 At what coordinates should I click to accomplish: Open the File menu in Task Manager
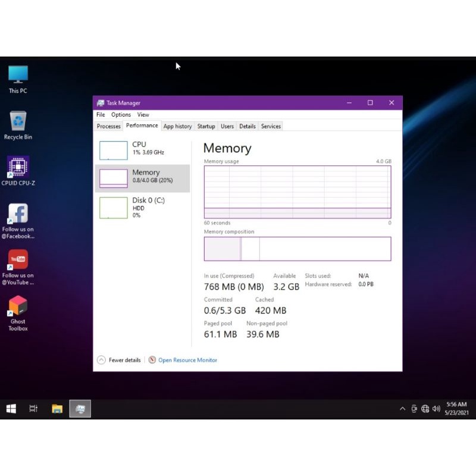101,115
